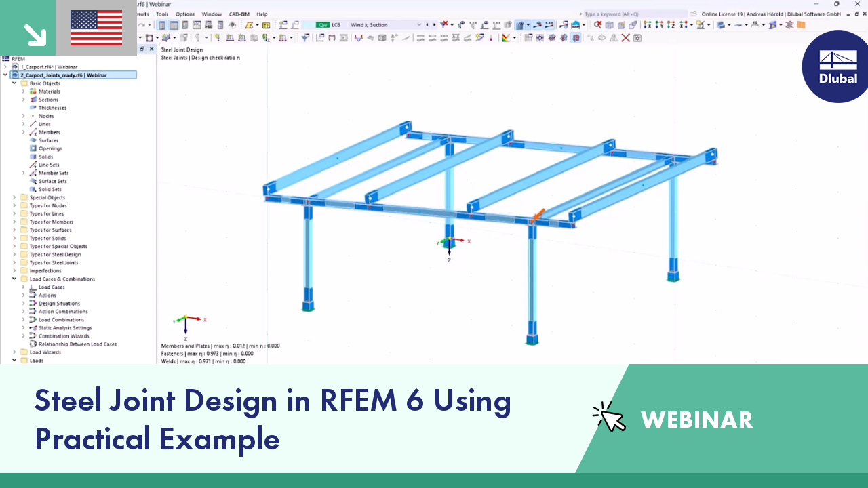Go to next load case arrow
This screenshot has width=868, height=488.
[435, 25]
